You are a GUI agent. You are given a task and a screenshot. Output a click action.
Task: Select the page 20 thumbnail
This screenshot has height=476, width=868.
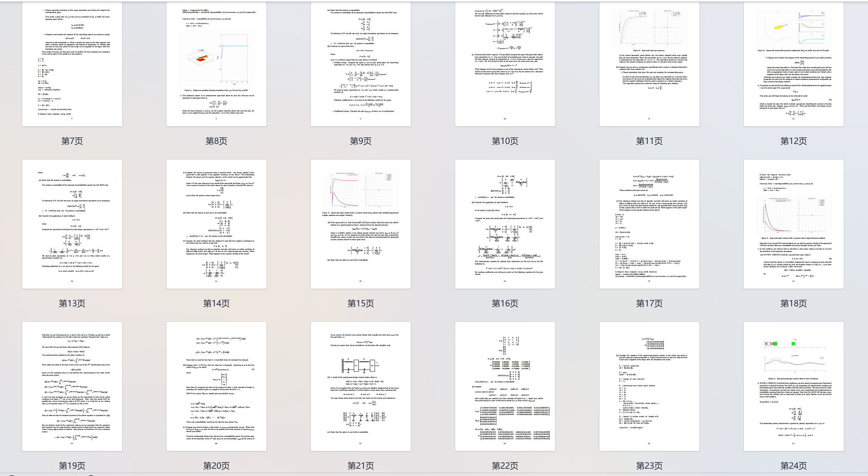tap(216, 386)
